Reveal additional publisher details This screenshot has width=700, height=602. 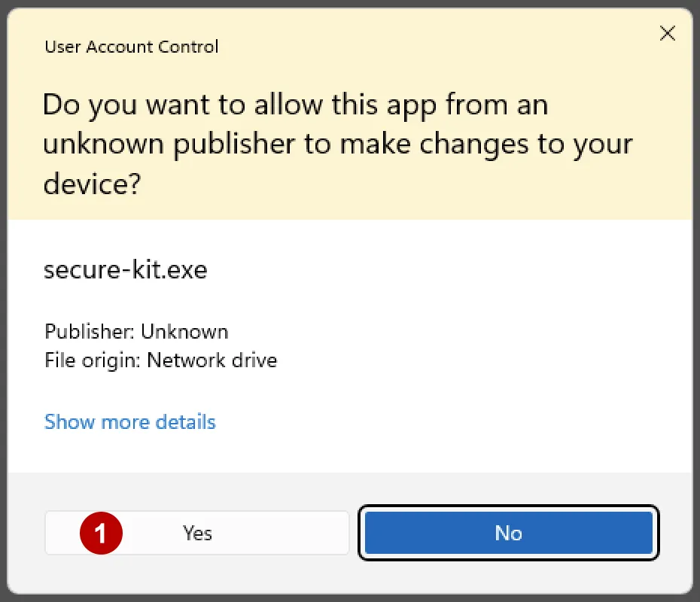[129, 422]
